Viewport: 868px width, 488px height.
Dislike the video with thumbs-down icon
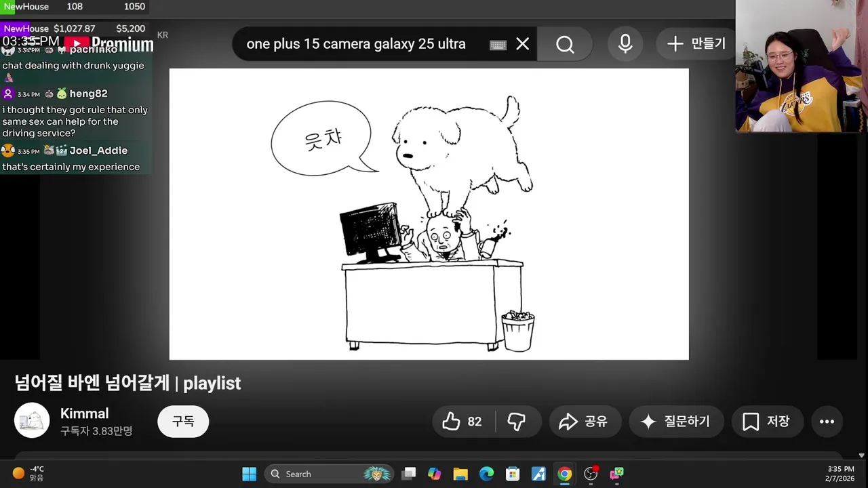coord(517,422)
